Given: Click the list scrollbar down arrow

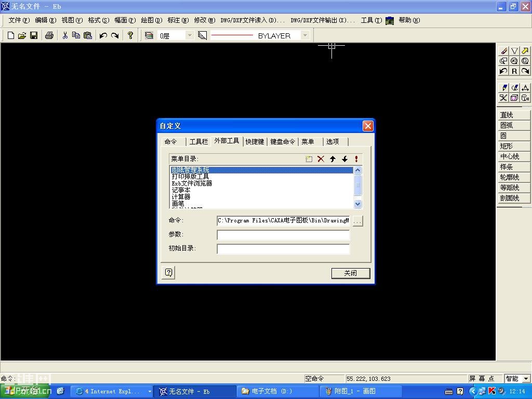Looking at the screenshot, I should click(x=357, y=204).
